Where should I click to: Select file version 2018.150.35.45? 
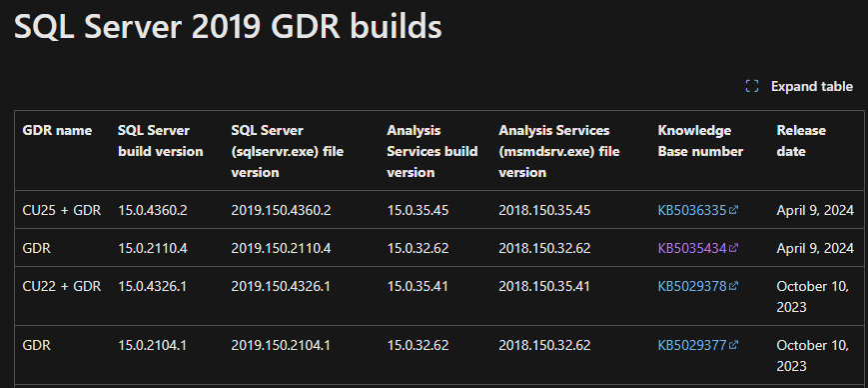(544, 211)
